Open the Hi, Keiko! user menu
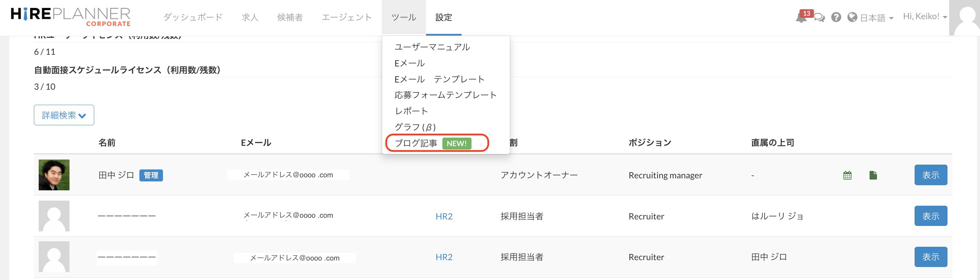 [925, 17]
